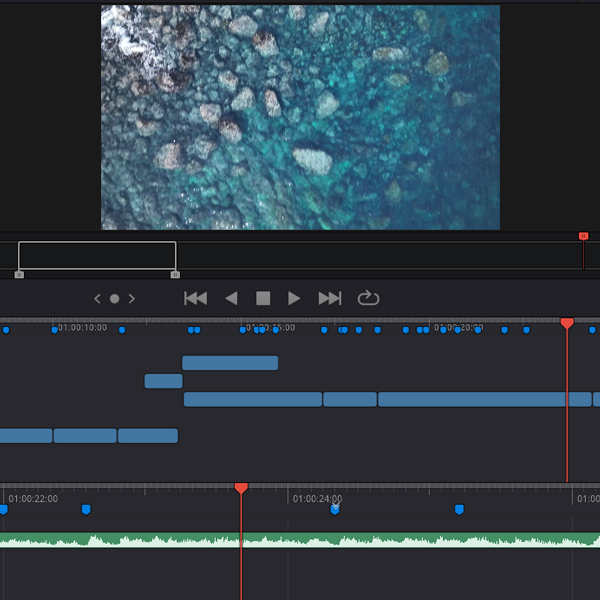The width and height of the screenshot is (600, 600).
Task: Select the topmost clip in upper timeline
Action: (230, 363)
